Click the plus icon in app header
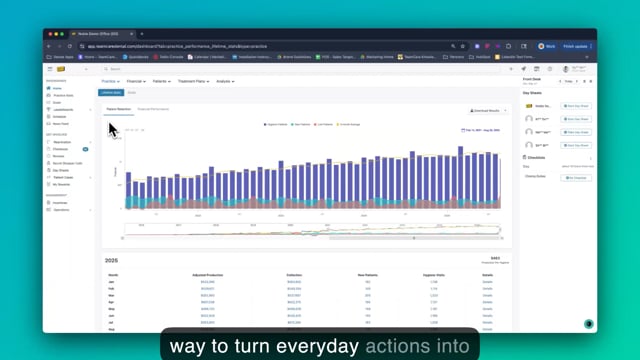Screen dimensions: 640x360 pyautogui.click(x=511, y=69)
